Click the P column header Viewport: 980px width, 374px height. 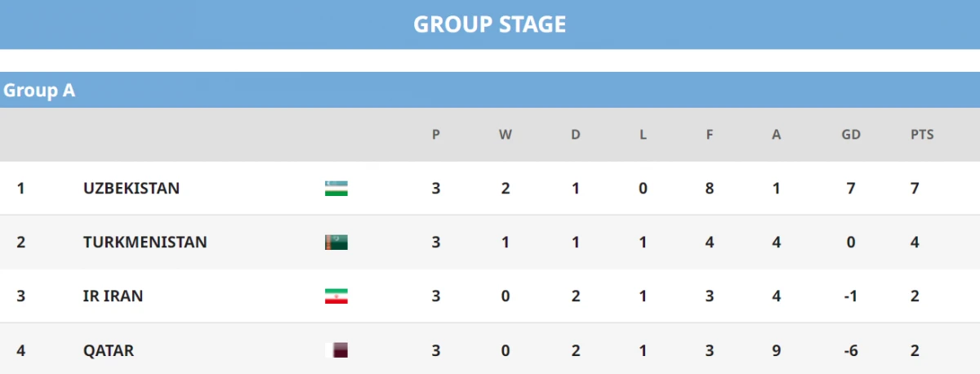[x=436, y=135]
